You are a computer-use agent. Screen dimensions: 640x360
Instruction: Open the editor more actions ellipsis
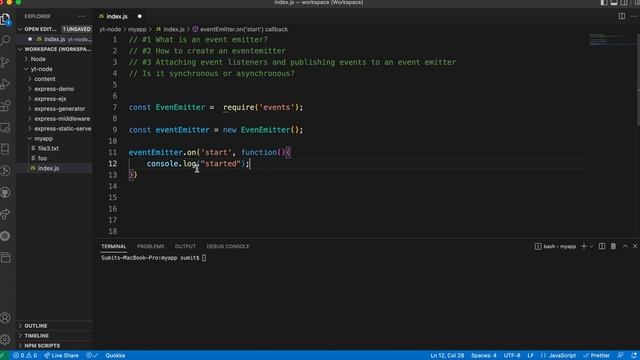pyautogui.click(x=633, y=16)
